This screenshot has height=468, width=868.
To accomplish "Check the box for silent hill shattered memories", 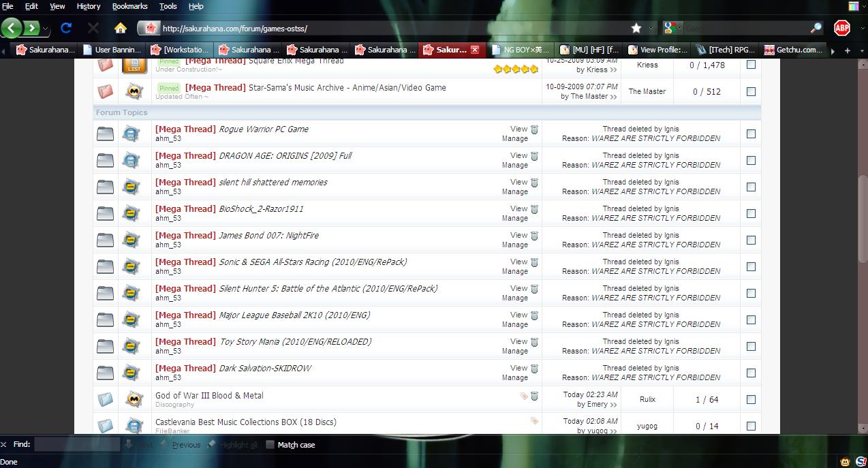I will (x=751, y=187).
